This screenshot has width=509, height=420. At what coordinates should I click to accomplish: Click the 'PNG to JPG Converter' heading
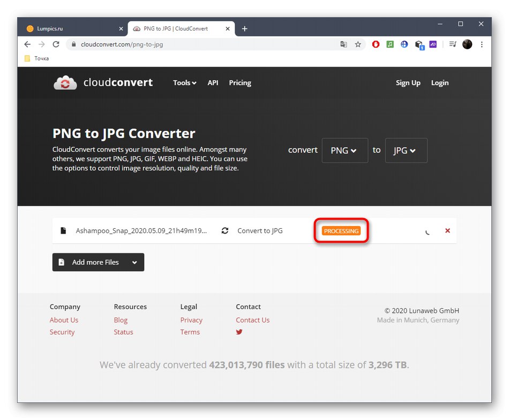(124, 133)
